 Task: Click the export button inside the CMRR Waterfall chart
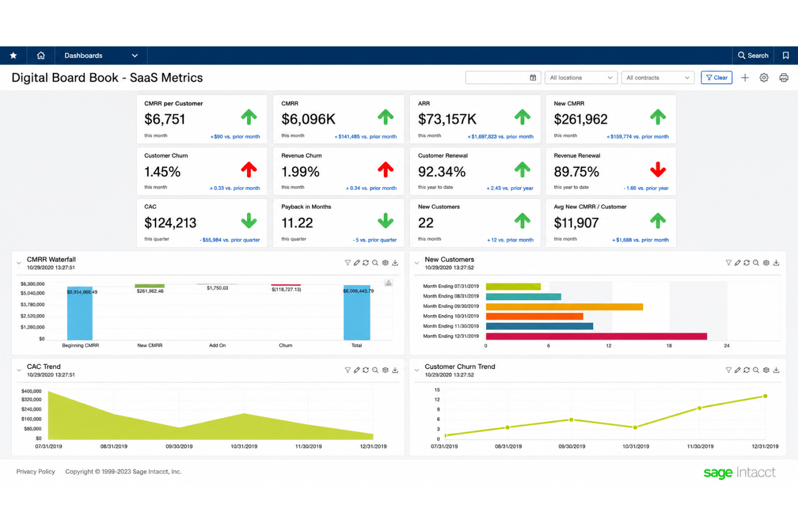388,282
